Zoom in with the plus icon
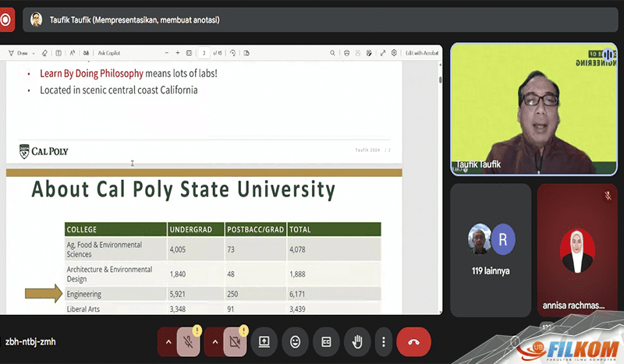The height and width of the screenshot is (364, 624). point(178,53)
